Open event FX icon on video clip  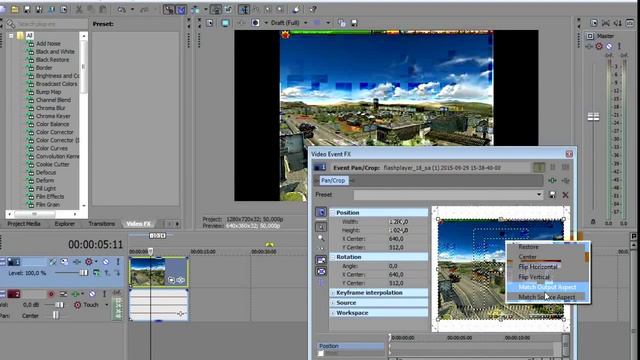(181, 280)
